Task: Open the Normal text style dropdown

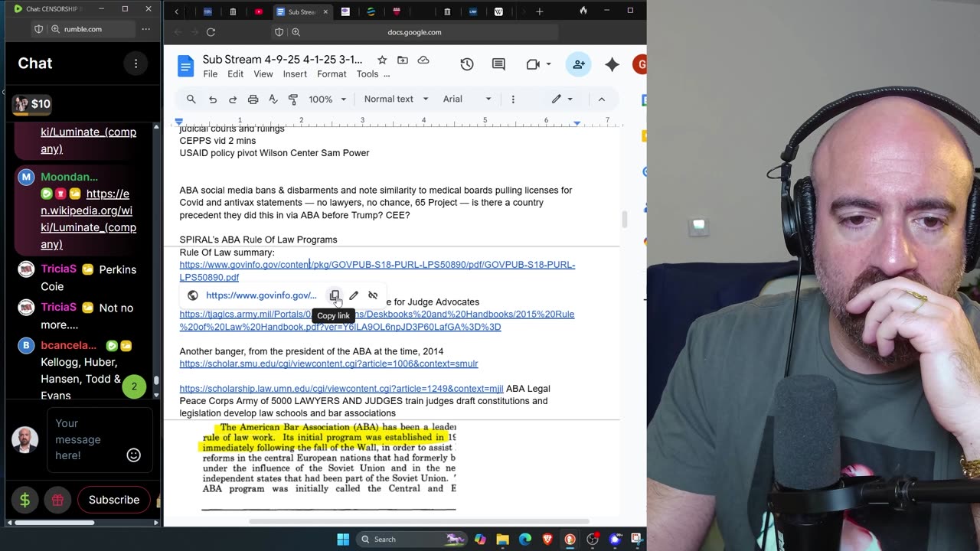Action: [394, 99]
